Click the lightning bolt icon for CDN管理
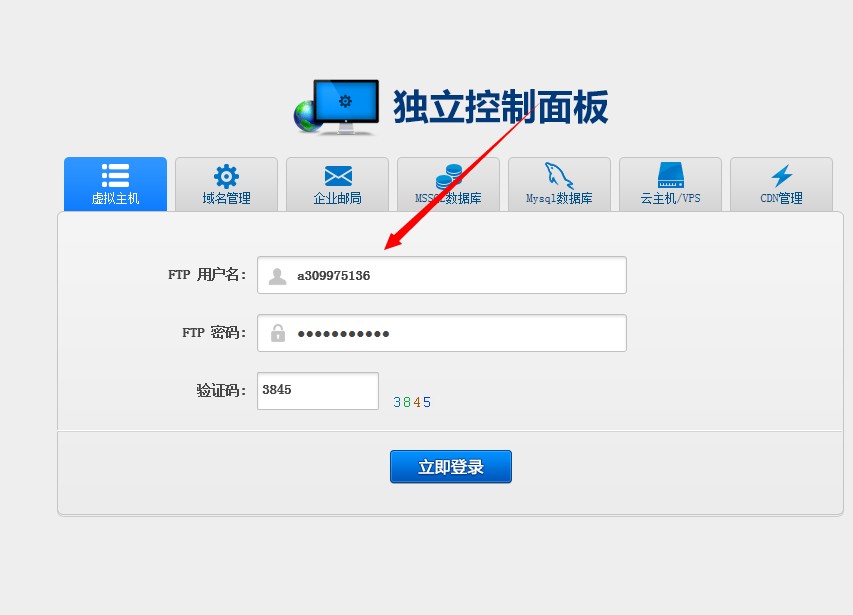853x615 pixels. pos(782,176)
